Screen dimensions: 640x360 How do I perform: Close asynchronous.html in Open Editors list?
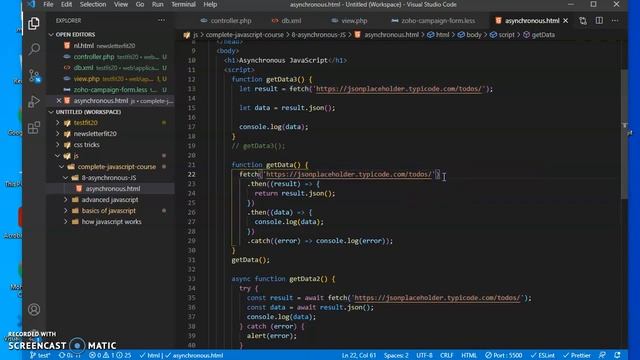pos(59,100)
